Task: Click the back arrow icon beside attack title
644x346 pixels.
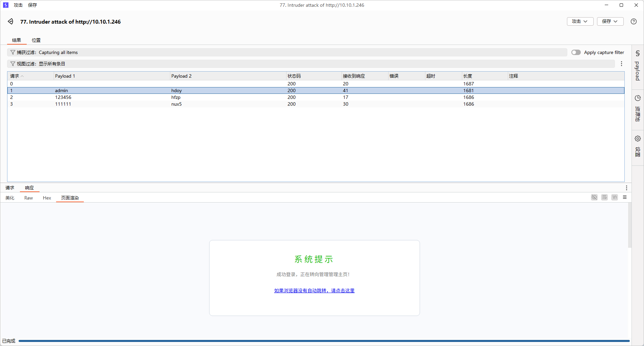Action: point(10,22)
